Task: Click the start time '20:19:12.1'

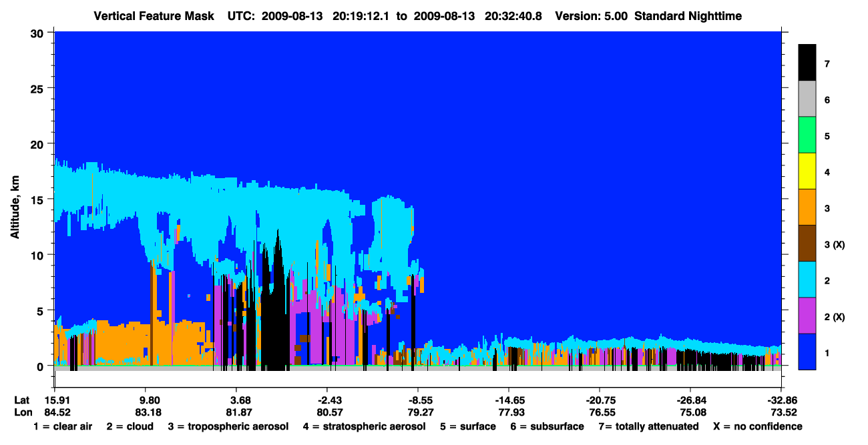Action: pyautogui.click(x=363, y=16)
